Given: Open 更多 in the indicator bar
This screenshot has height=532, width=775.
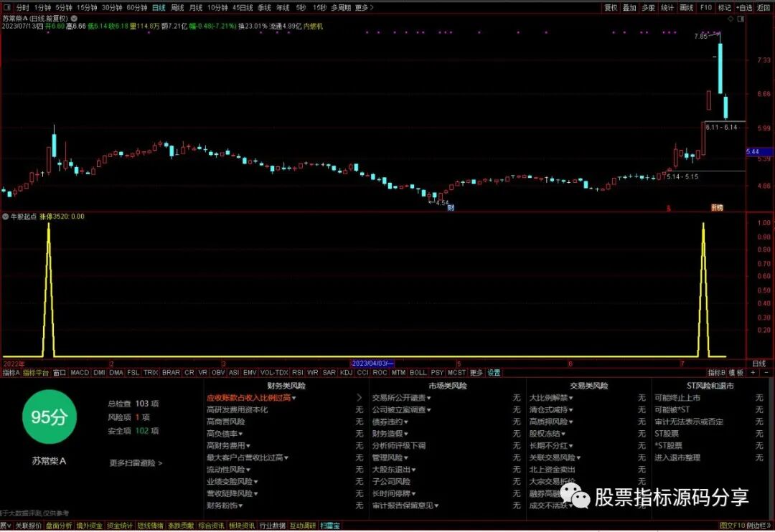Looking at the screenshot, I should (476, 372).
